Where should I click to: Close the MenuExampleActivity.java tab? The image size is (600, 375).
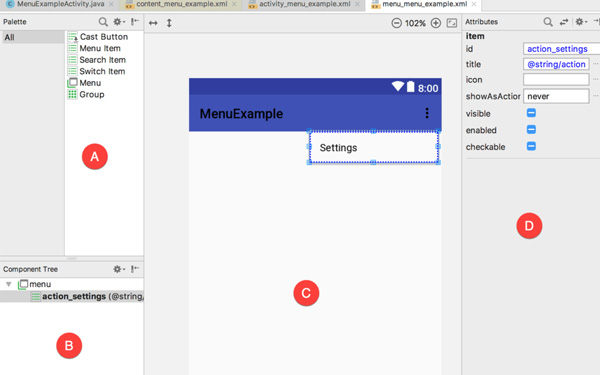click(111, 4)
